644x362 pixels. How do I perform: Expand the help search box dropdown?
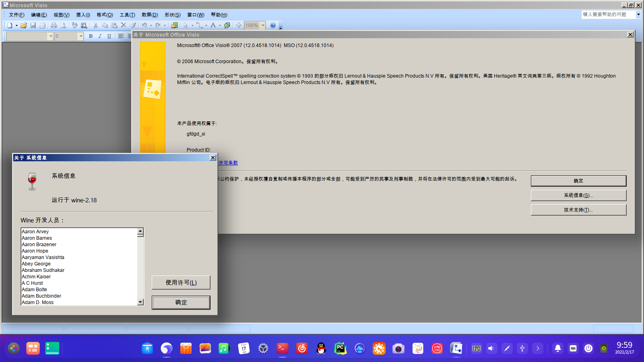(638, 14)
